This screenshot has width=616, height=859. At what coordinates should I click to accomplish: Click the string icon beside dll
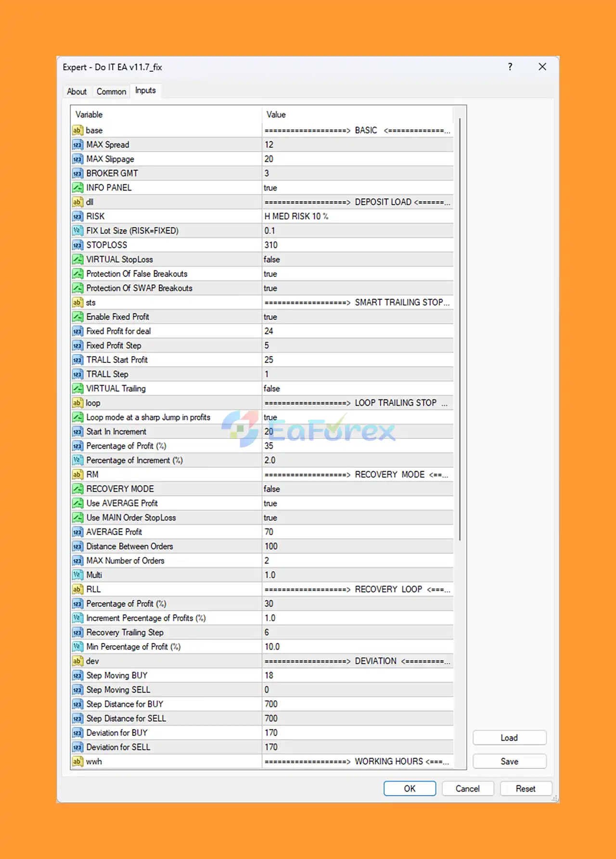(x=77, y=202)
